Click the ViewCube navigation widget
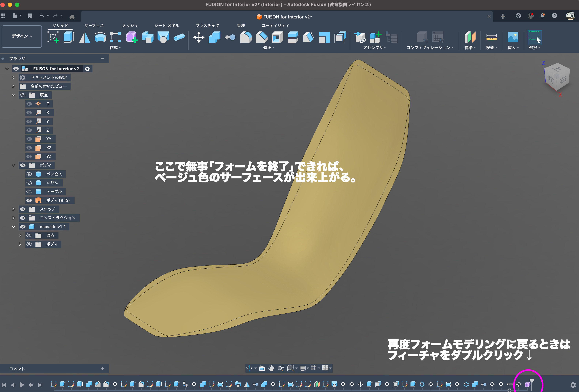This screenshot has width=579, height=392. coord(557,77)
